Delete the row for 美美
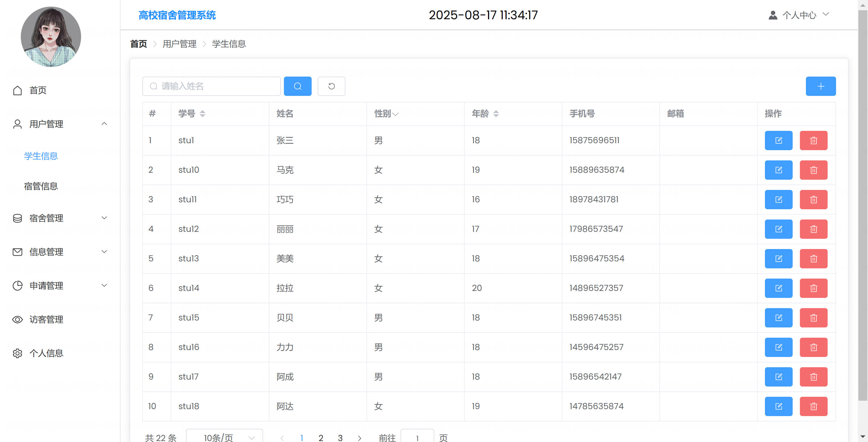 [x=813, y=259]
